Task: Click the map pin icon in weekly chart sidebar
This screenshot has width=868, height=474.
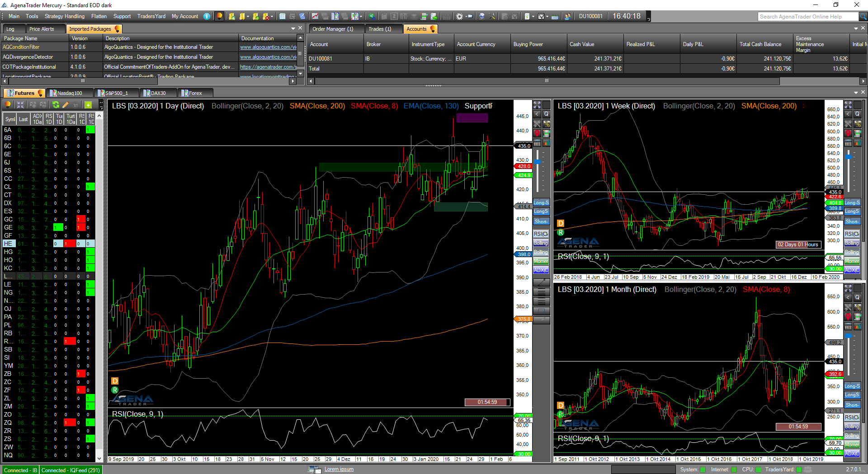Action: tap(848, 133)
